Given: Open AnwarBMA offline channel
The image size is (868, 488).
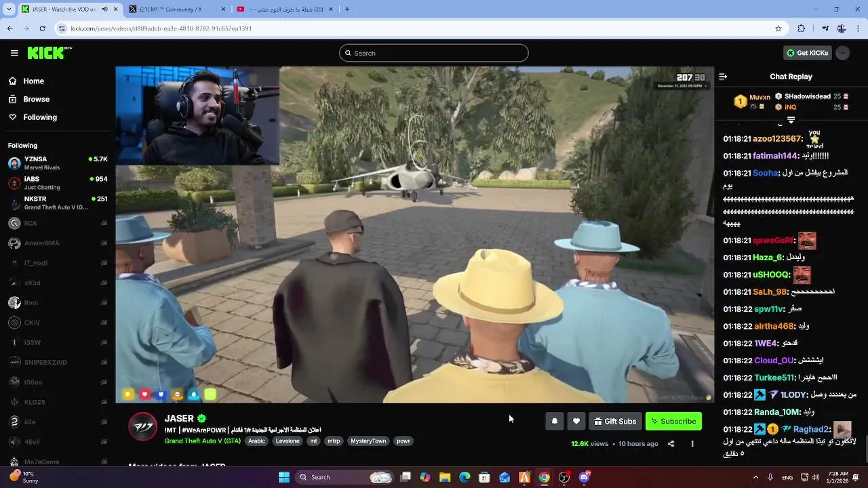Looking at the screenshot, I should tap(58, 243).
